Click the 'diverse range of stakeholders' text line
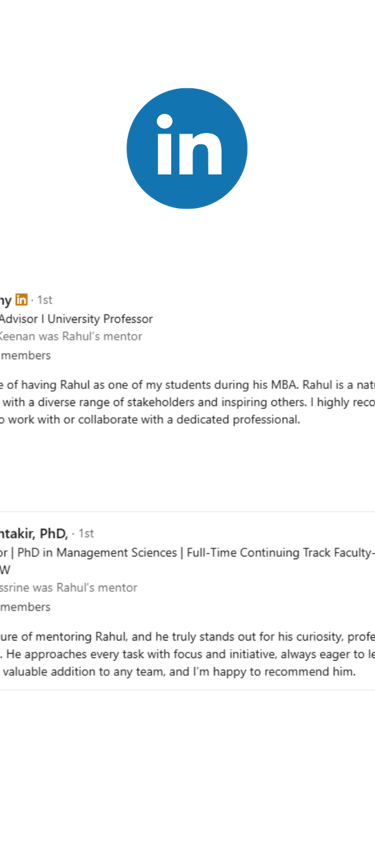The width and height of the screenshot is (375, 851). (187, 402)
